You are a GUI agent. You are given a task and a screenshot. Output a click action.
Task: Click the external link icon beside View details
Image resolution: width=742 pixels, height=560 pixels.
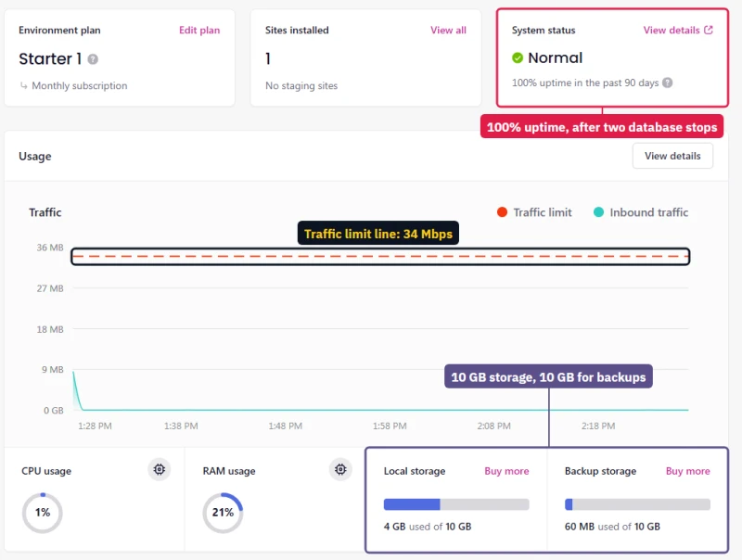click(709, 30)
